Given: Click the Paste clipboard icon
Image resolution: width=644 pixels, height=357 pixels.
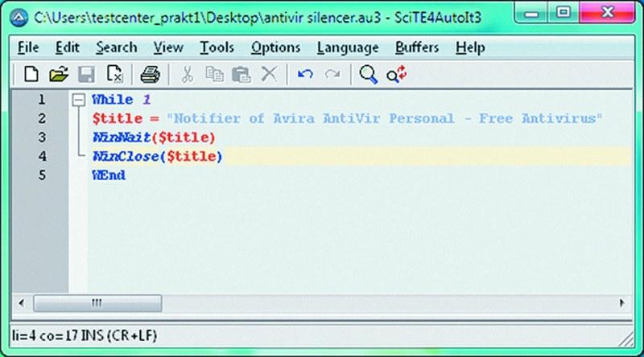Looking at the screenshot, I should [241, 75].
